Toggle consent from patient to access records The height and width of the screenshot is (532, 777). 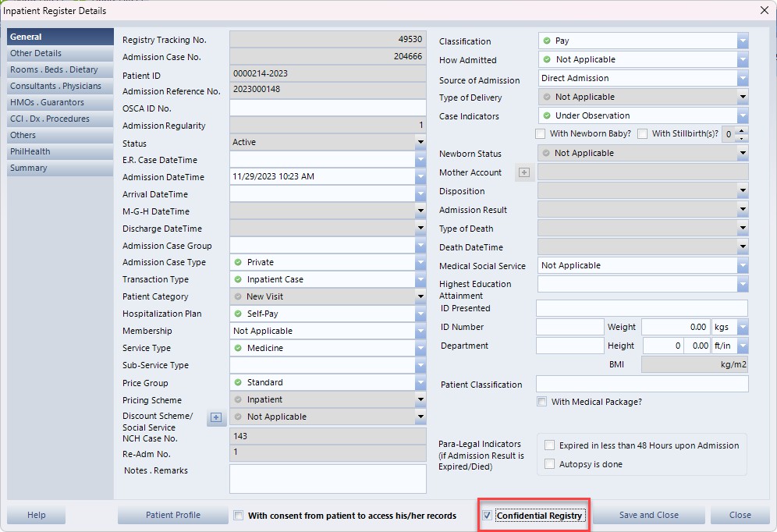click(239, 516)
